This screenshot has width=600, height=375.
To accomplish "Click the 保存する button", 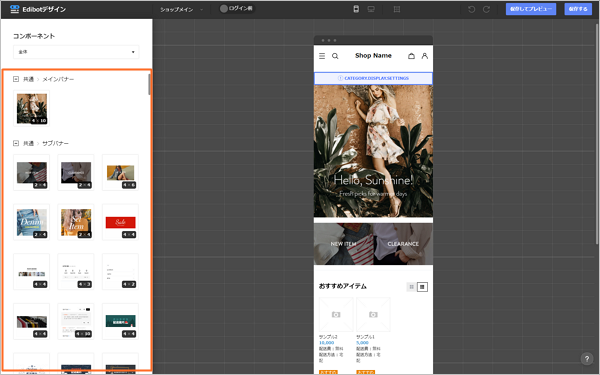I will [x=578, y=9].
